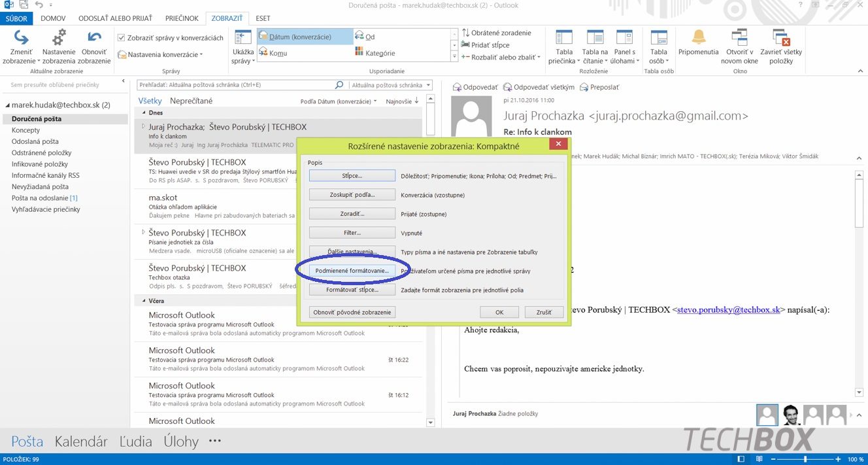
Task: Open the Aktuálna poštová schránka search scope dropdown
Action: [x=391, y=85]
